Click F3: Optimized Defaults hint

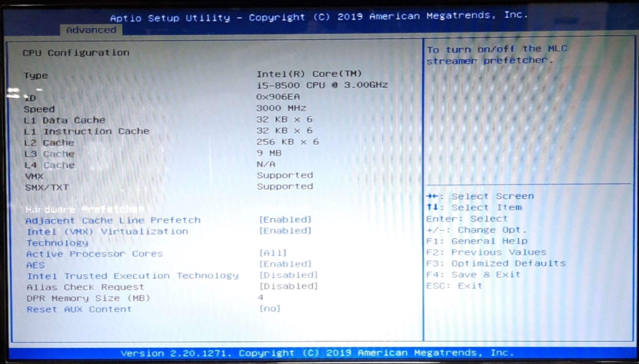pyautogui.click(x=496, y=263)
